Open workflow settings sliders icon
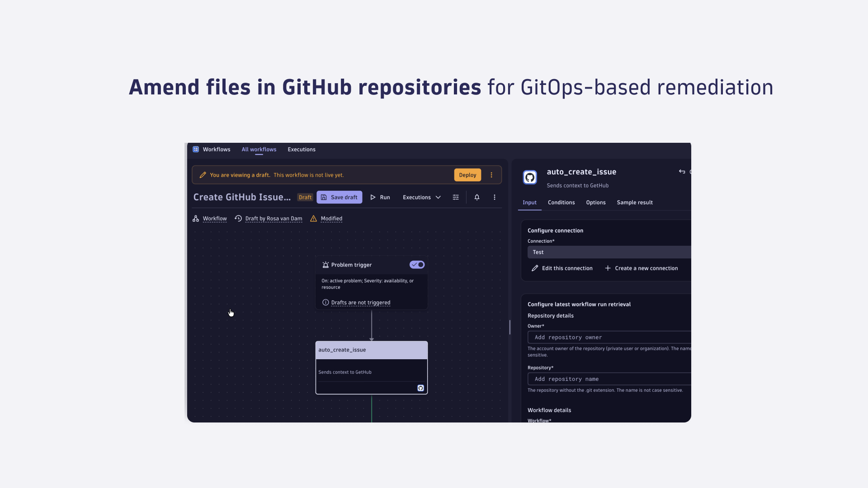 [456, 197]
